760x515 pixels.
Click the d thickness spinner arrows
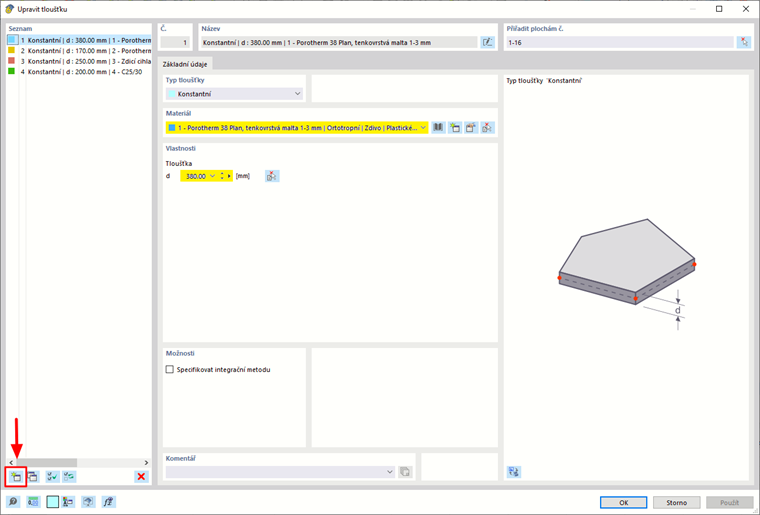222,176
